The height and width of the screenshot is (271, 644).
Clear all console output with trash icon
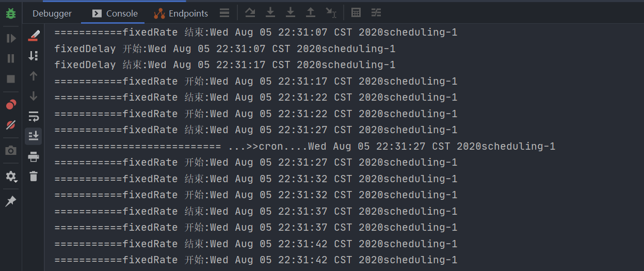tap(34, 177)
